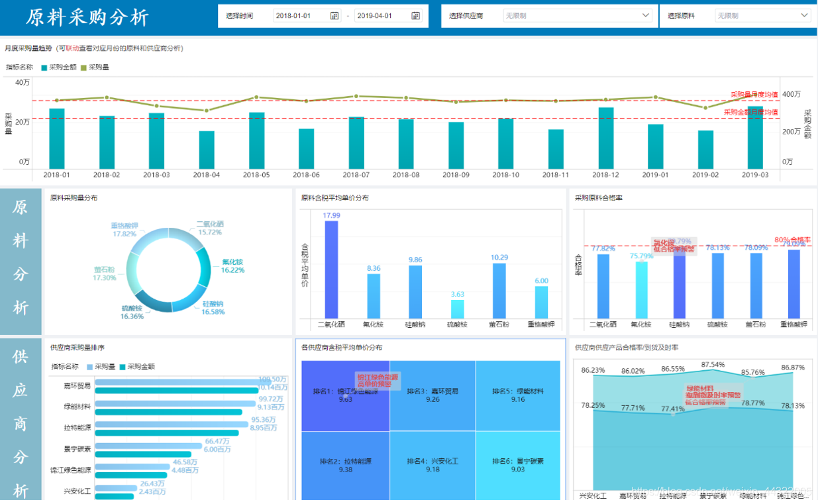Click the 6.00 重铬酸钾 average price bar
818x504 pixels.
(542, 302)
